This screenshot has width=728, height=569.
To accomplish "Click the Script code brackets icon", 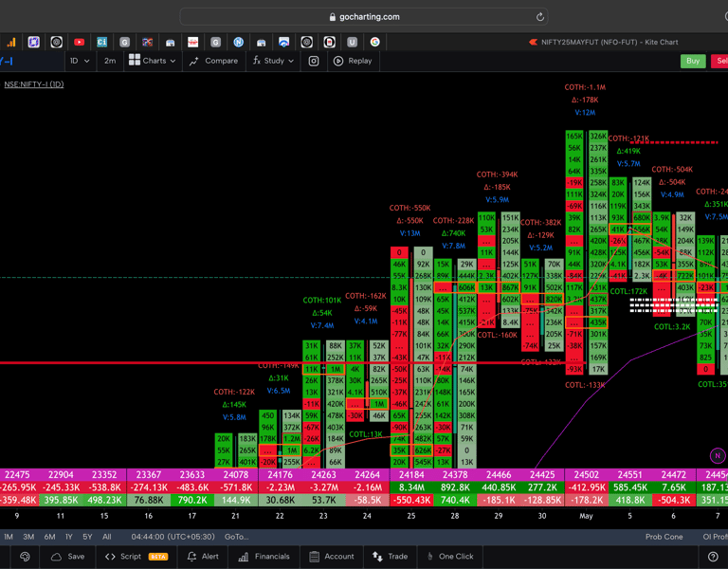I will pyautogui.click(x=110, y=557).
